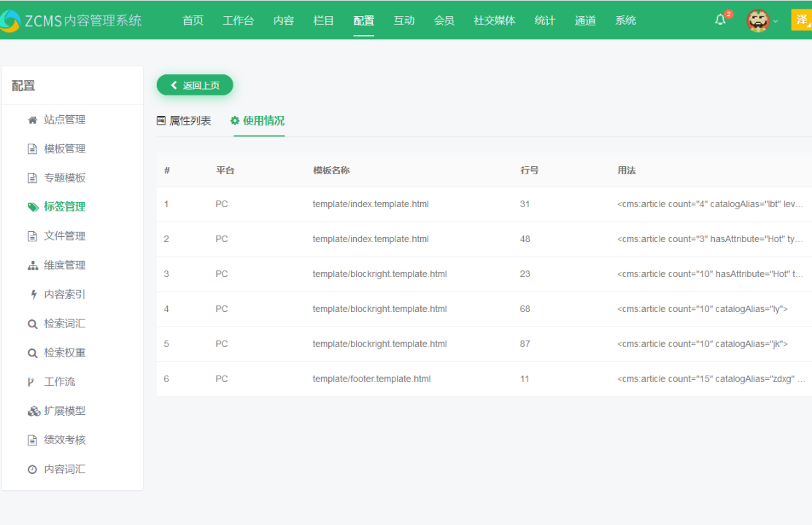Click the 返回上页 back button

click(194, 85)
